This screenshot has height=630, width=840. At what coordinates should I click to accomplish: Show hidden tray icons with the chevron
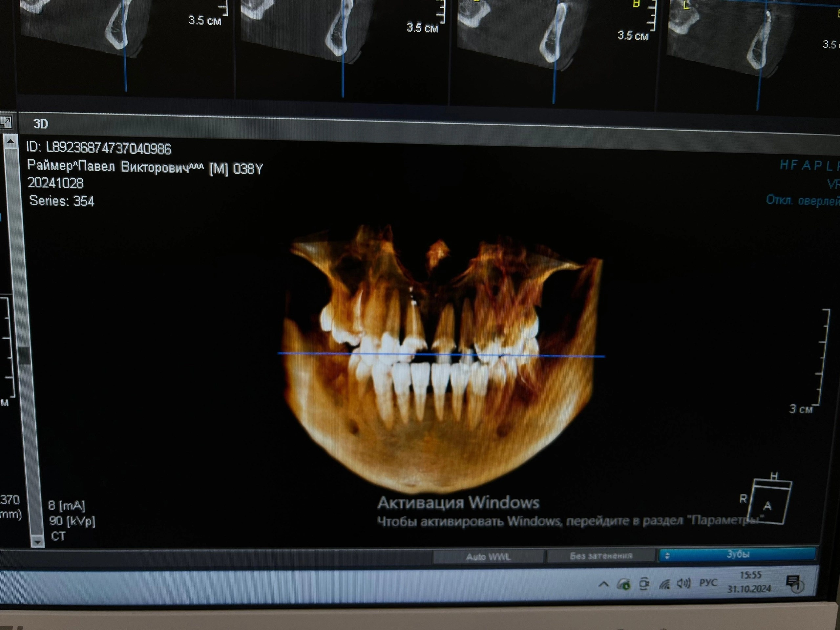click(603, 584)
